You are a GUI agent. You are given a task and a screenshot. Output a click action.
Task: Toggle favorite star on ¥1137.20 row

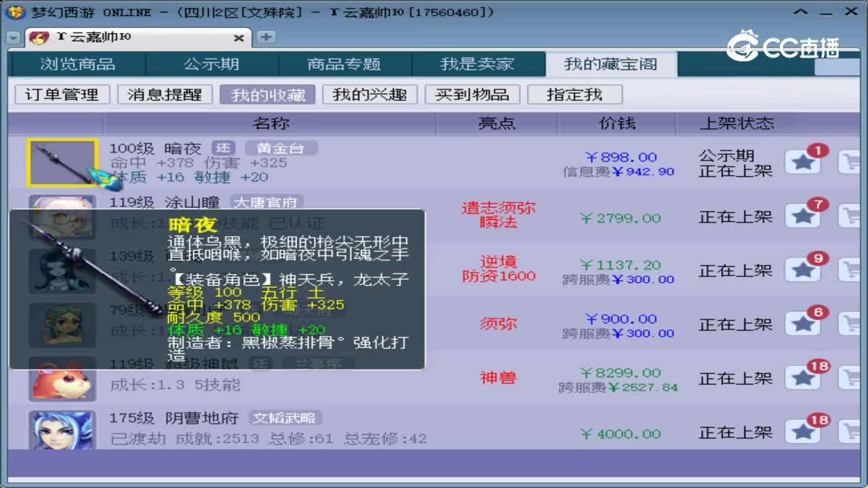(803, 270)
